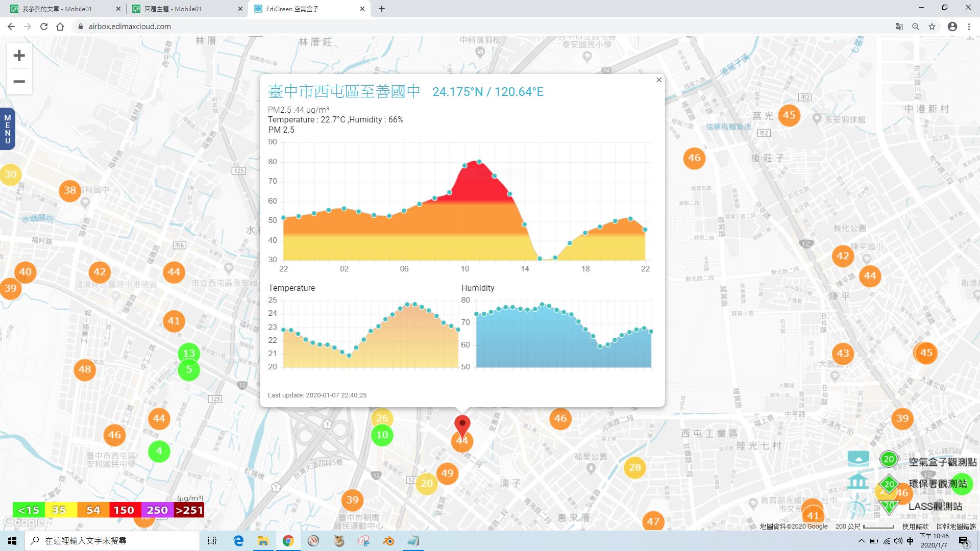
Task: Bookmark this page with the star icon
Action: [932, 27]
